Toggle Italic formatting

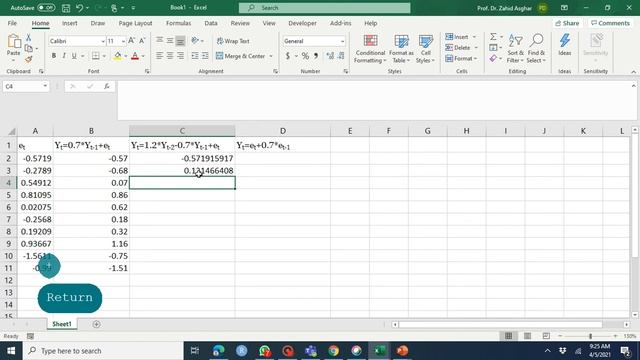pyautogui.click(x=64, y=56)
